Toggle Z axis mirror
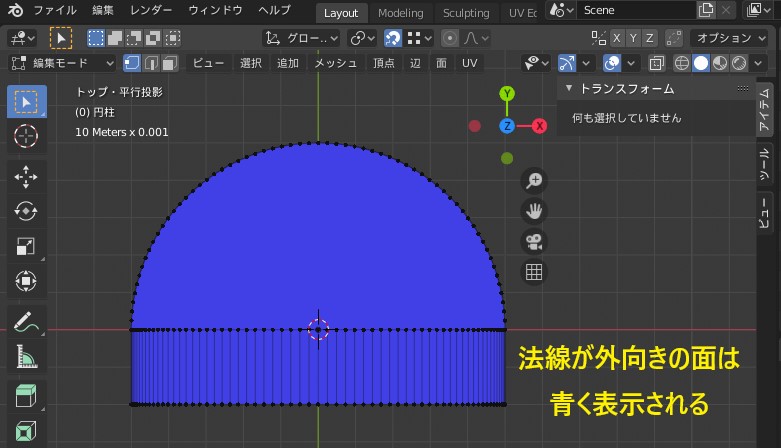The width and height of the screenshot is (781, 448). pyautogui.click(x=650, y=38)
